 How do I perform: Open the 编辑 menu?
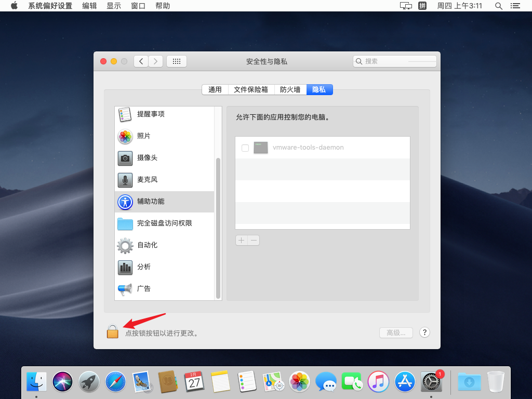(89, 6)
